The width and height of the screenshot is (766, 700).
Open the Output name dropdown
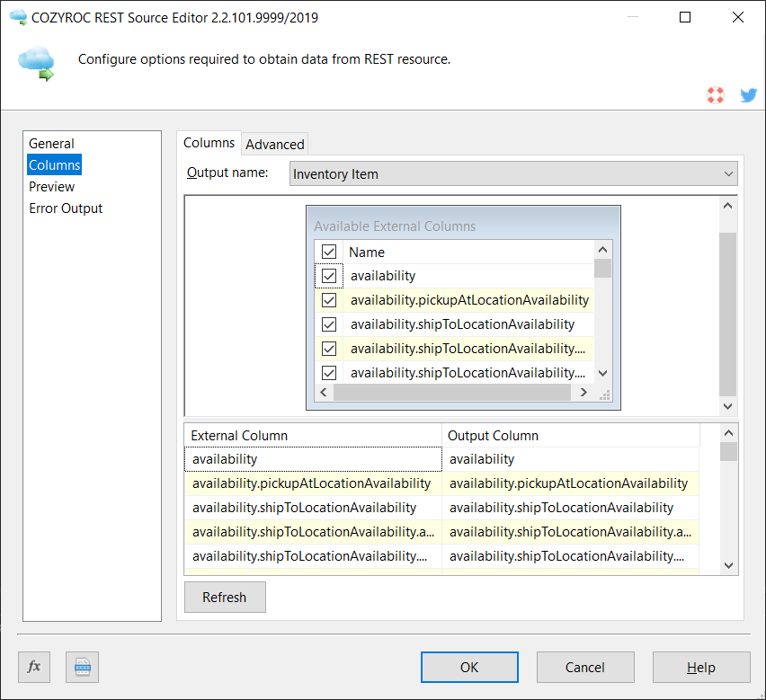pos(513,173)
